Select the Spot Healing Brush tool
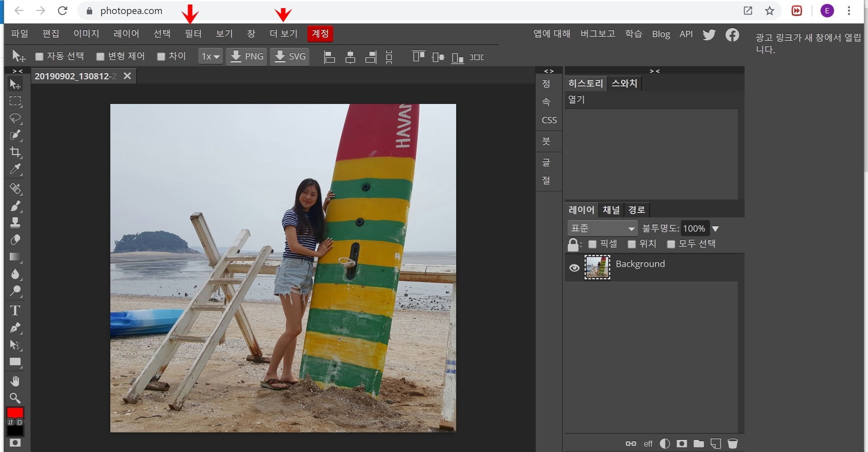The height and width of the screenshot is (452, 868). (x=15, y=188)
